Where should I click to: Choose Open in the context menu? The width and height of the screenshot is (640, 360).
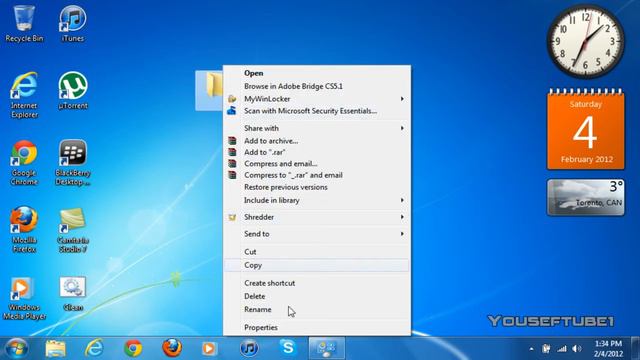pyautogui.click(x=317, y=73)
